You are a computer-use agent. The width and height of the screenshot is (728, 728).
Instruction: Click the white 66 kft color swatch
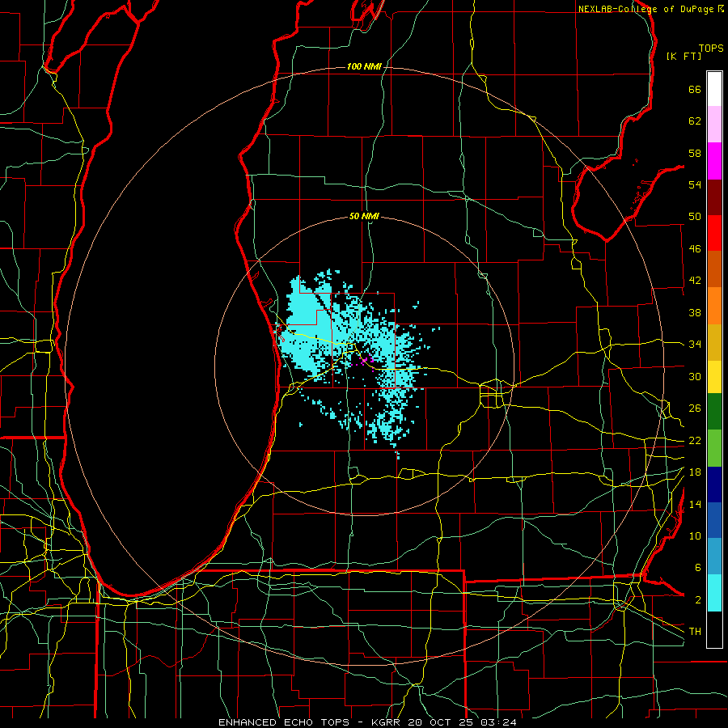point(714,89)
